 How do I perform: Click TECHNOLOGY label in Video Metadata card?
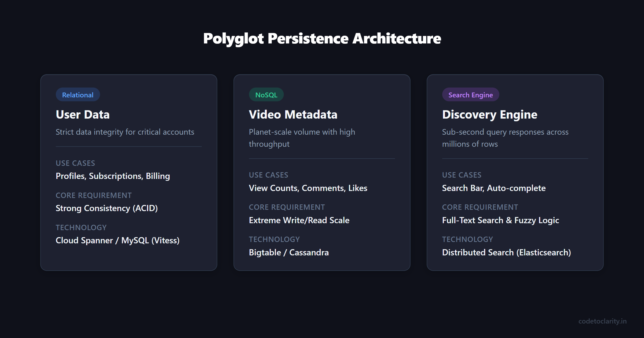pyautogui.click(x=274, y=239)
